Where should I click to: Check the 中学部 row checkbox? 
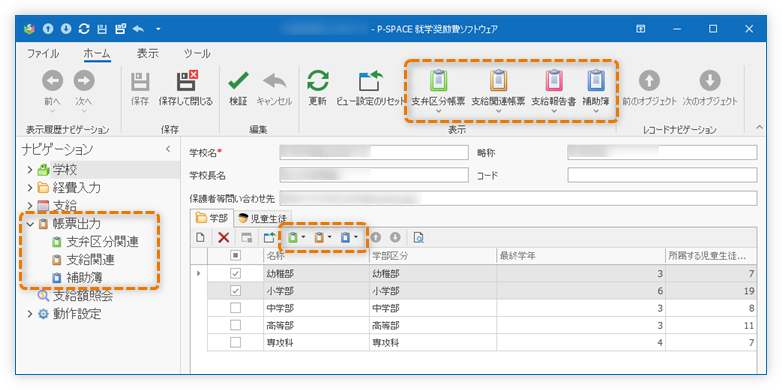235,308
